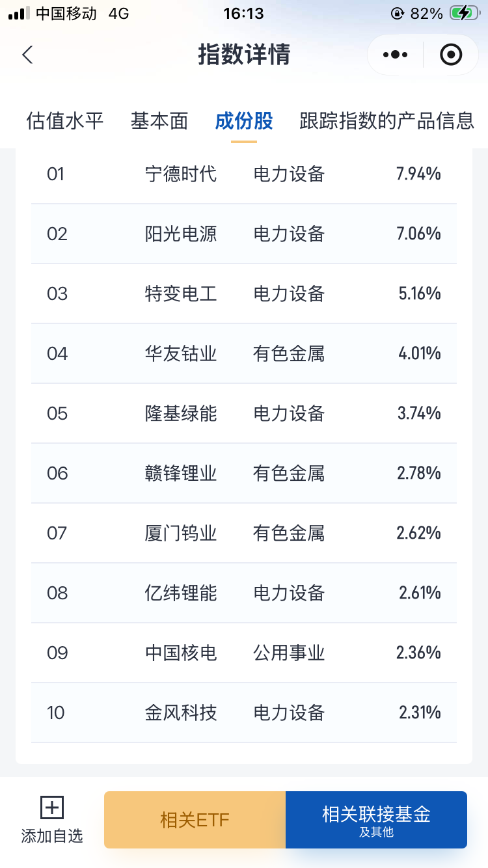488x868 pixels.
Task: Open the 跟踪指数的产品信息 tab
Action: pyautogui.click(x=386, y=120)
